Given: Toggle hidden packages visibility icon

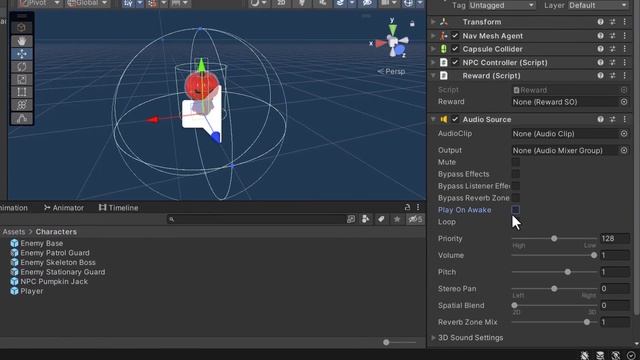Looking at the screenshot, I should [416, 219].
